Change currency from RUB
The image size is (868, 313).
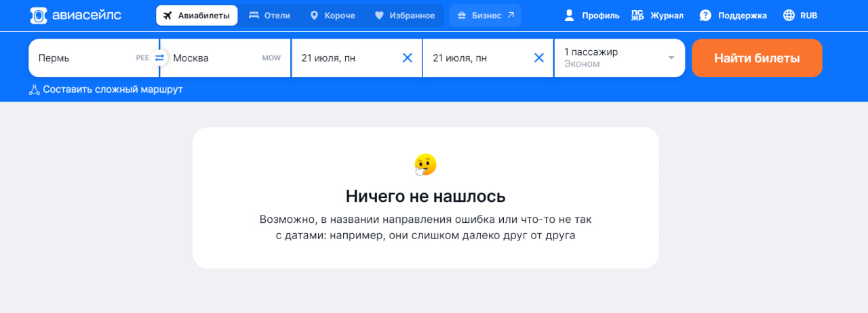(x=800, y=16)
